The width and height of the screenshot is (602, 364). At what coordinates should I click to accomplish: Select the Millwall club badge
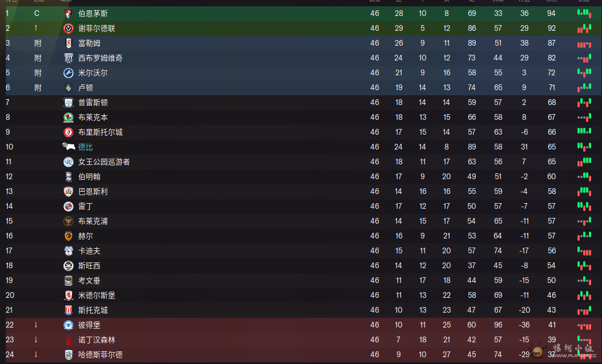click(x=68, y=73)
